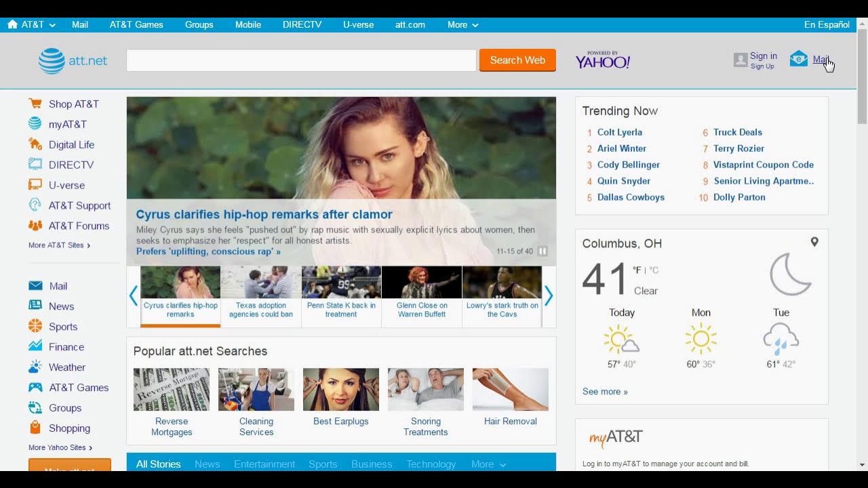This screenshot has height=488, width=868.
Task: Select the Entertainment stories tab
Action: (x=264, y=464)
